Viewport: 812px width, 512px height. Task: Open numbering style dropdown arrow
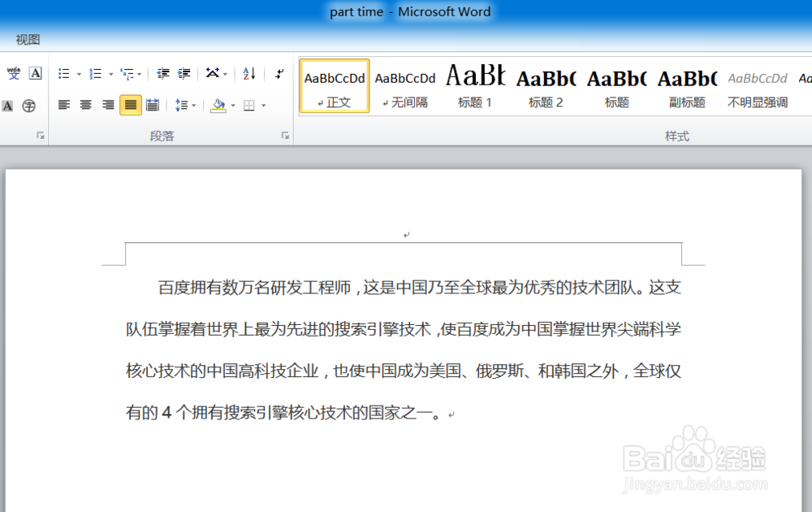click(110, 74)
